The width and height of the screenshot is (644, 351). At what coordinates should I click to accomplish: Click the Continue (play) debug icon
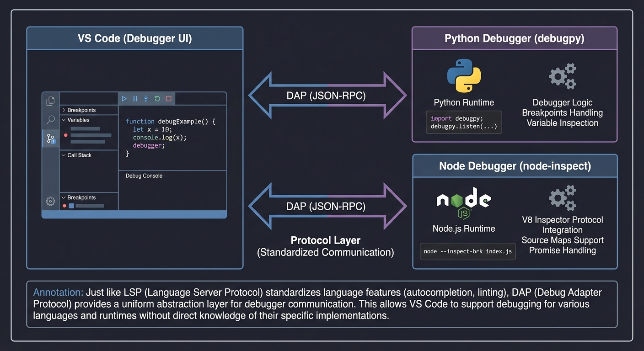click(124, 98)
